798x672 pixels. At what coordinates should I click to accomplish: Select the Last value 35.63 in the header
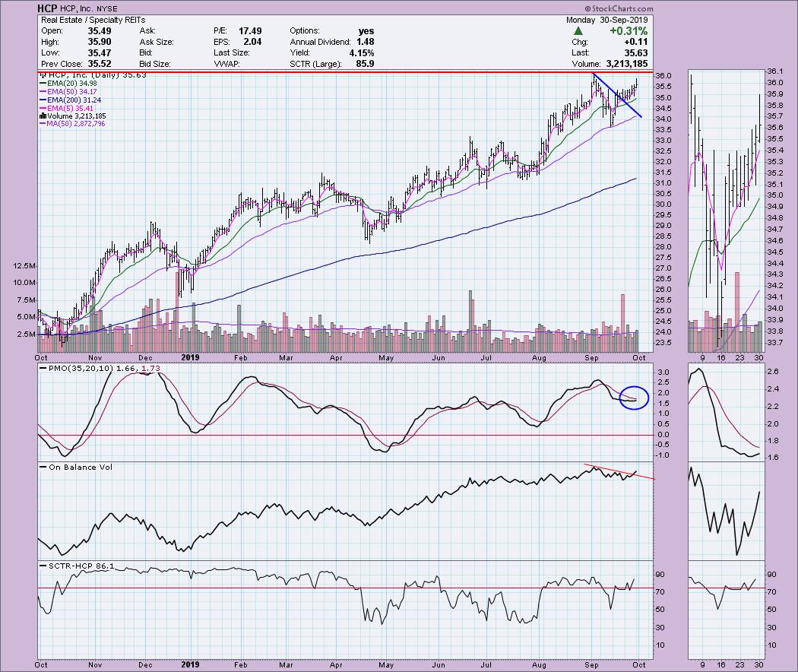pyautogui.click(x=636, y=53)
